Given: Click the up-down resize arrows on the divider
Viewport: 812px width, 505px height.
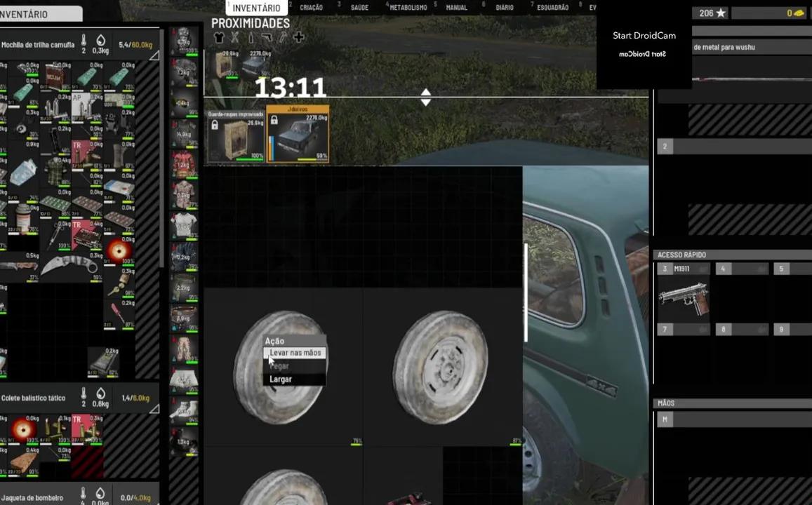Looking at the screenshot, I should coord(426,97).
